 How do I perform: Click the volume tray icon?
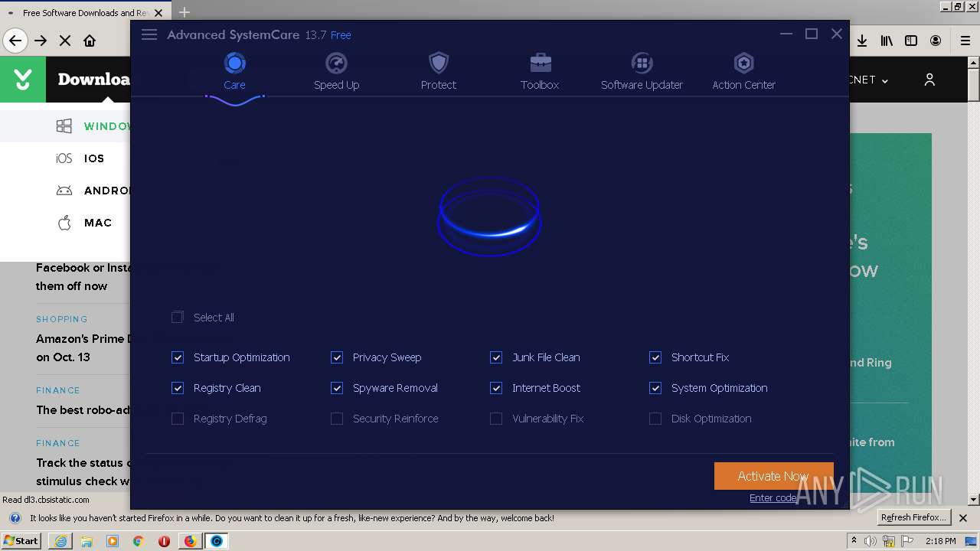(871, 541)
